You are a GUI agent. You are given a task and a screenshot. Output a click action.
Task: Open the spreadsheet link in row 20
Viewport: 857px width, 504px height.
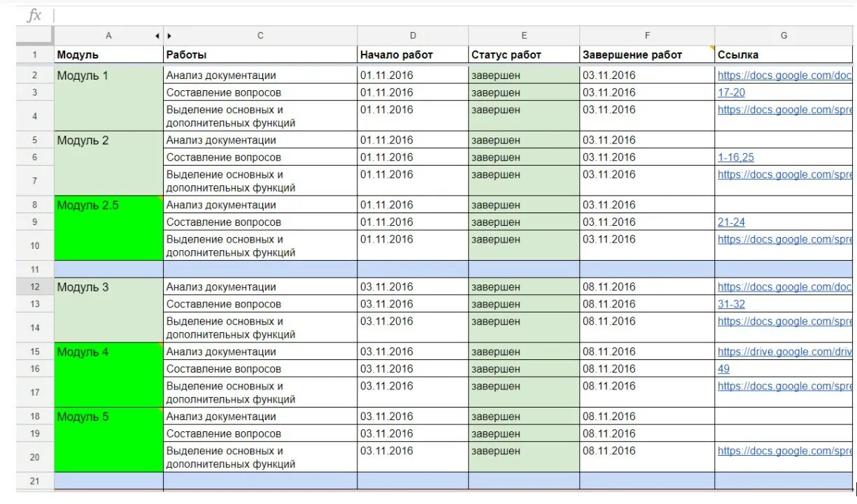[x=785, y=451]
